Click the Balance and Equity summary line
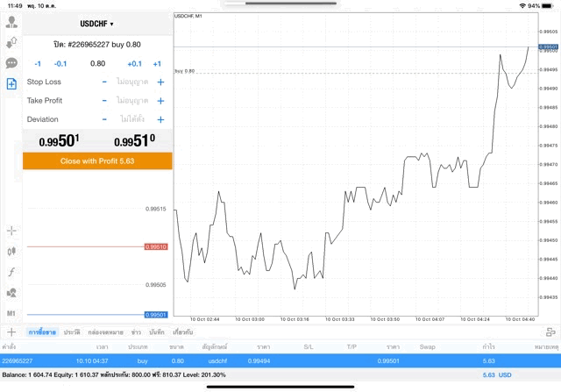Viewport: 561px width, 392px height. (114, 374)
